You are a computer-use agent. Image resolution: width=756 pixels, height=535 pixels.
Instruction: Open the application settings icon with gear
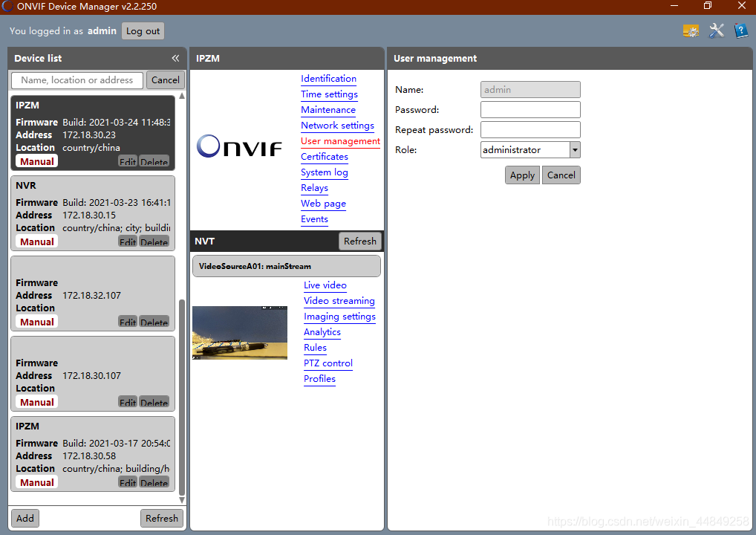[691, 31]
